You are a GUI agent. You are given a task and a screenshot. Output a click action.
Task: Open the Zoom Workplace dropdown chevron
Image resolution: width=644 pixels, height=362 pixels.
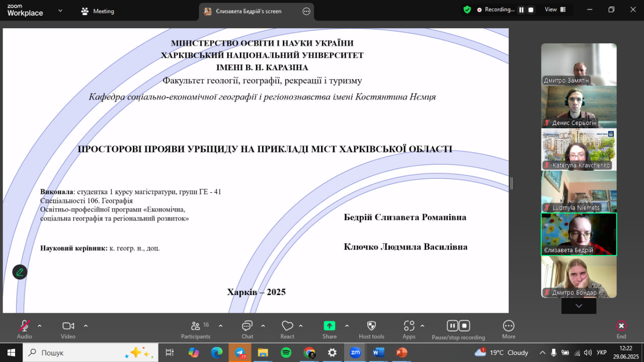point(60,10)
